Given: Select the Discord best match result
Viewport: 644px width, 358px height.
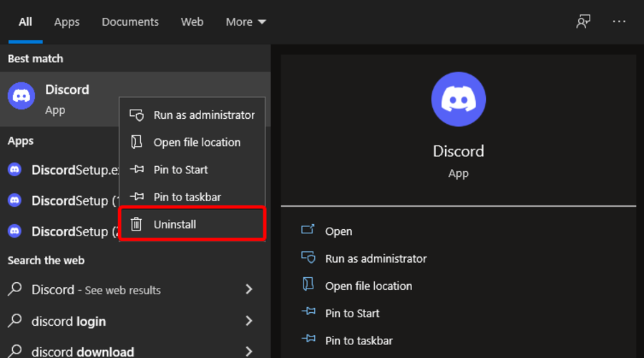Looking at the screenshot, I should tap(135, 99).
